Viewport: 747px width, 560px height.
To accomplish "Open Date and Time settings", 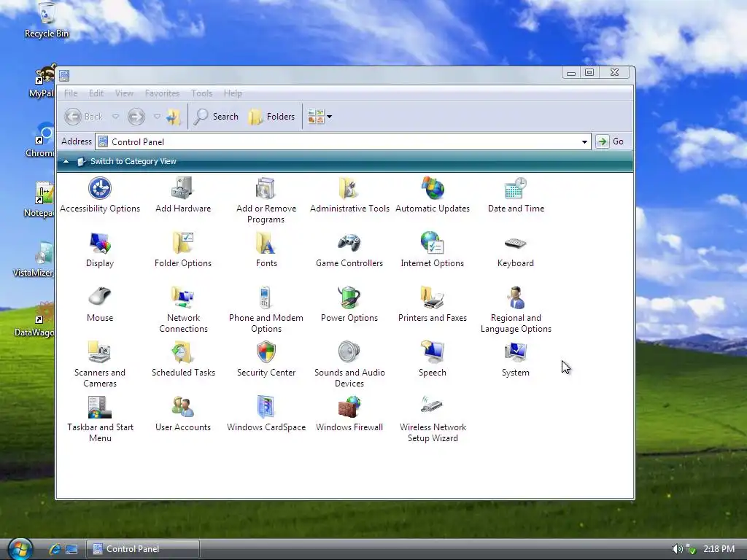I will click(x=516, y=195).
